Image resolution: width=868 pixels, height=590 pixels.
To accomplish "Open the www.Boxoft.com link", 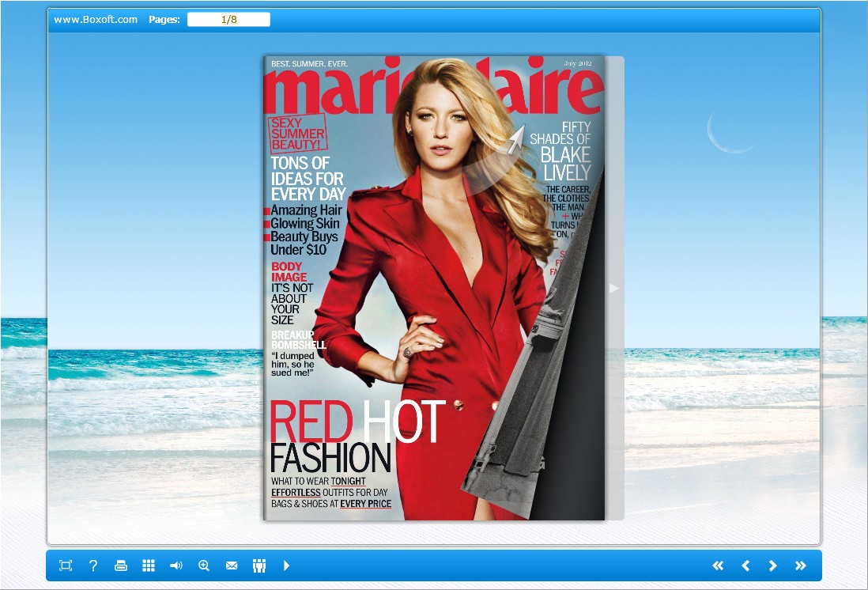I will [x=95, y=20].
